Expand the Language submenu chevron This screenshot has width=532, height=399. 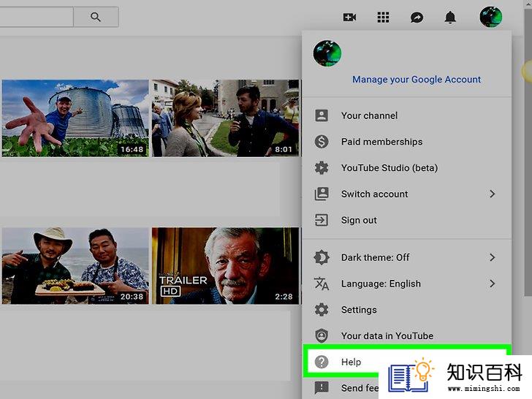[x=493, y=284]
